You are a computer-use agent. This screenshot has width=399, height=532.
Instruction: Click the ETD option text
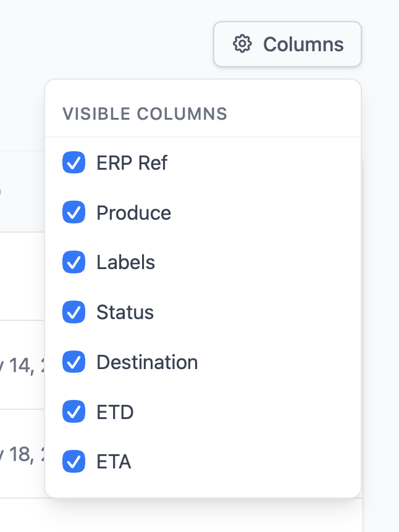tap(115, 412)
